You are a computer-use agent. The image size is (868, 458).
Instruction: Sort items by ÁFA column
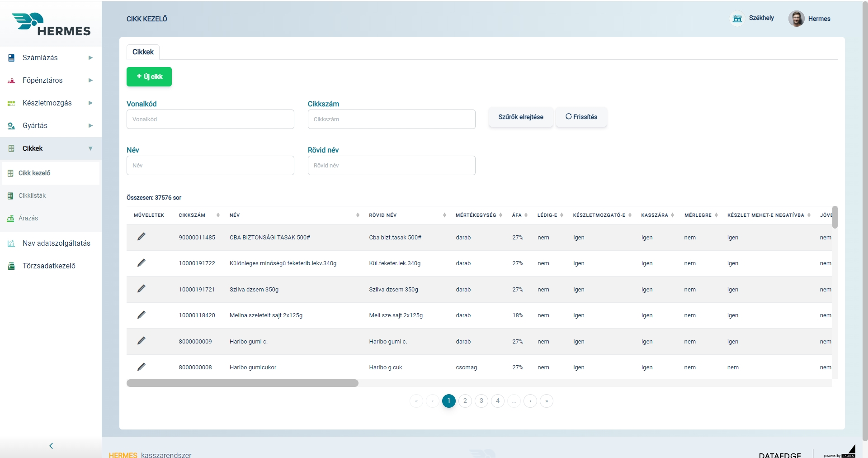(x=525, y=215)
